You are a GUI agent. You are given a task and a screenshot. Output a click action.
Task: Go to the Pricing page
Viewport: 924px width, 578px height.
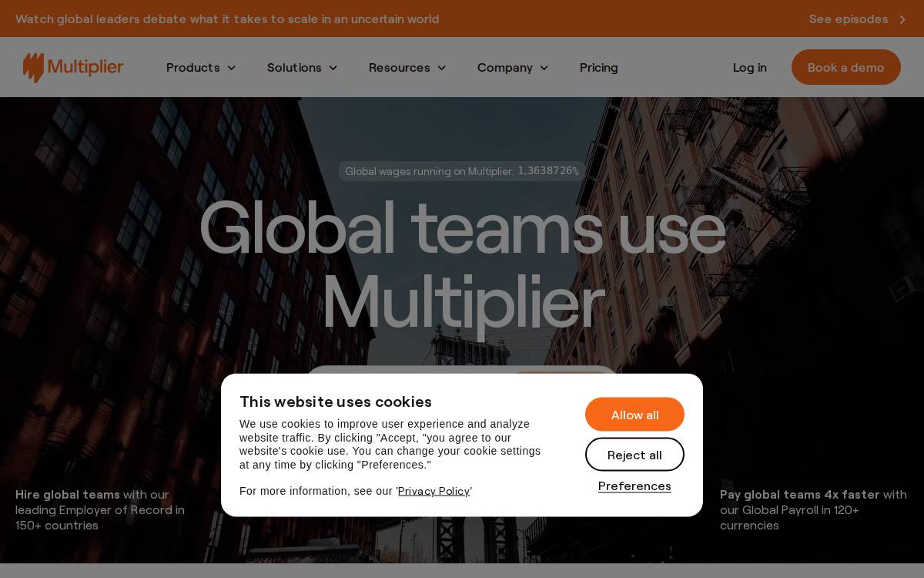[598, 68]
